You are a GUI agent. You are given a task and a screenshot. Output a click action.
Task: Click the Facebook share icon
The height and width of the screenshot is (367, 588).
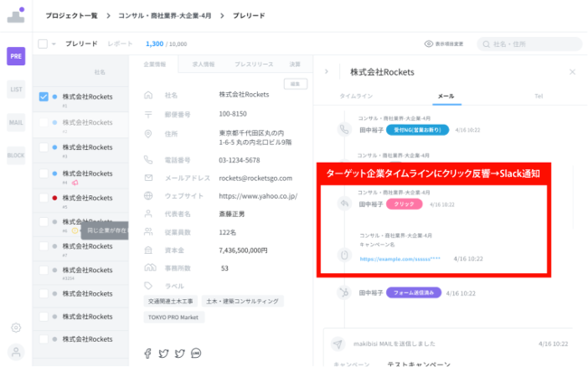click(147, 353)
